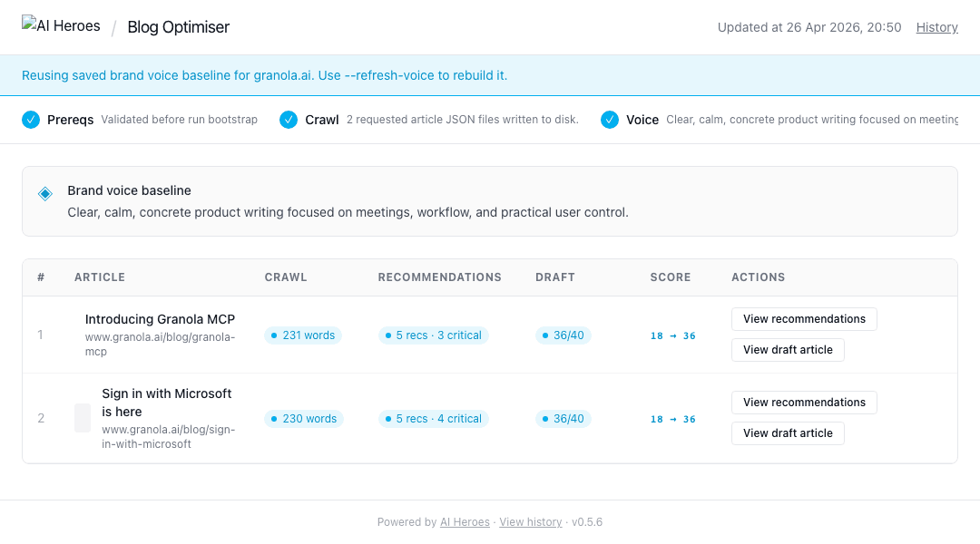Click the 18 → 36 score in row 2
Viewport: 980px width, 544px height.
click(x=672, y=419)
